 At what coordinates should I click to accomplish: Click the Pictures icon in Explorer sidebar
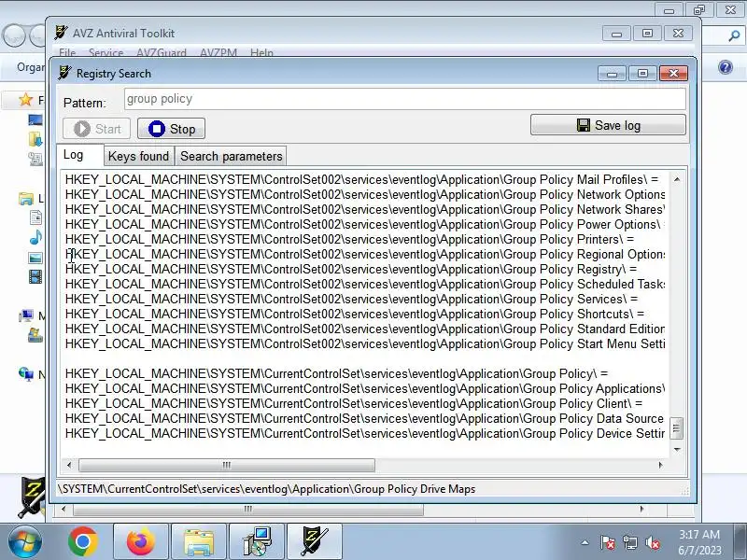pyautogui.click(x=35, y=259)
